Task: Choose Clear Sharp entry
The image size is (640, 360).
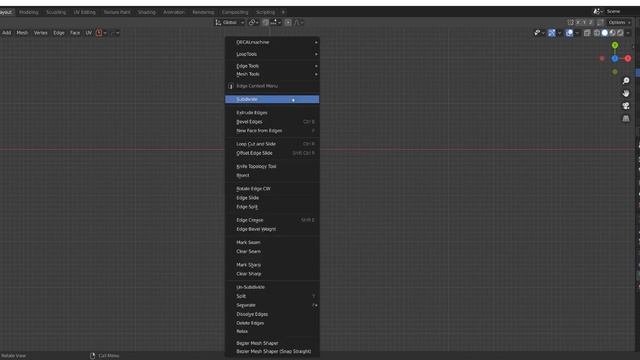Action: pyautogui.click(x=272, y=274)
